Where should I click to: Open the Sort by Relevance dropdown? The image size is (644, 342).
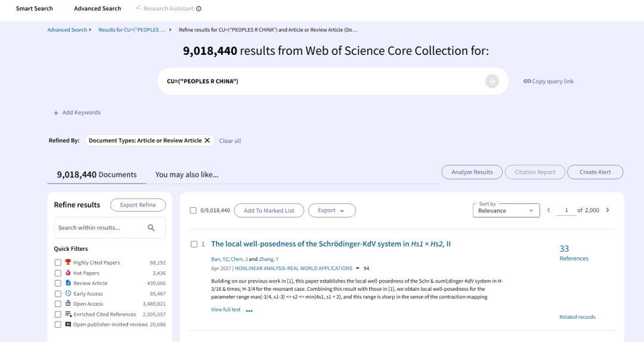click(506, 210)
